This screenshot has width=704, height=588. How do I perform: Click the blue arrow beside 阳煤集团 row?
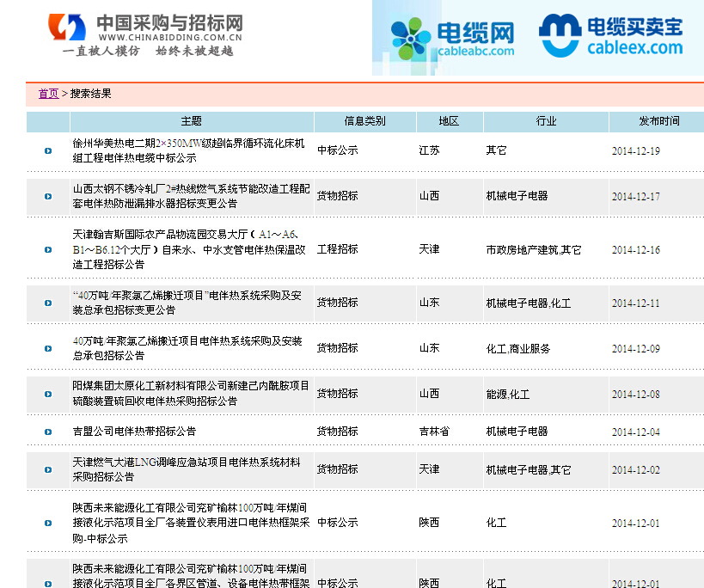coord(47,393)
